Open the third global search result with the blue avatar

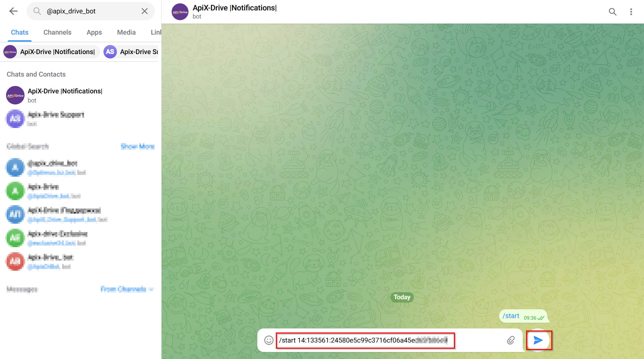click(x=81, y=215)
